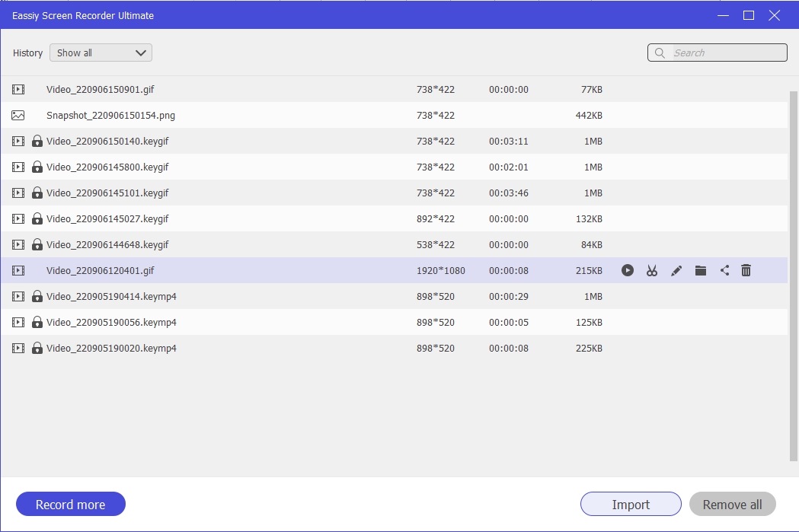Click the Import button

tap(631, 504)
